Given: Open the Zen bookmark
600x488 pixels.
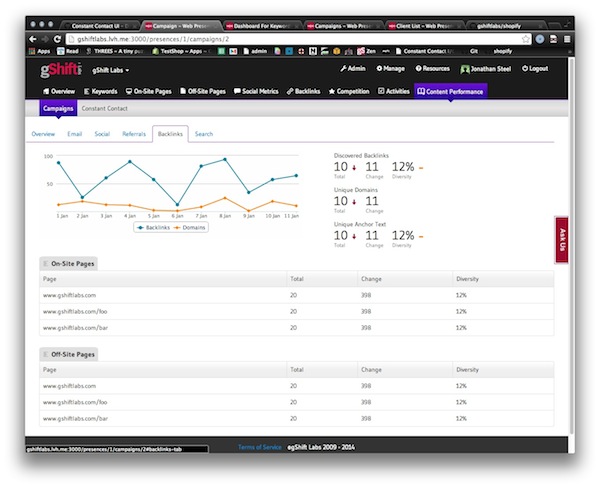Looking at the screenshot, I should point(367,51).
